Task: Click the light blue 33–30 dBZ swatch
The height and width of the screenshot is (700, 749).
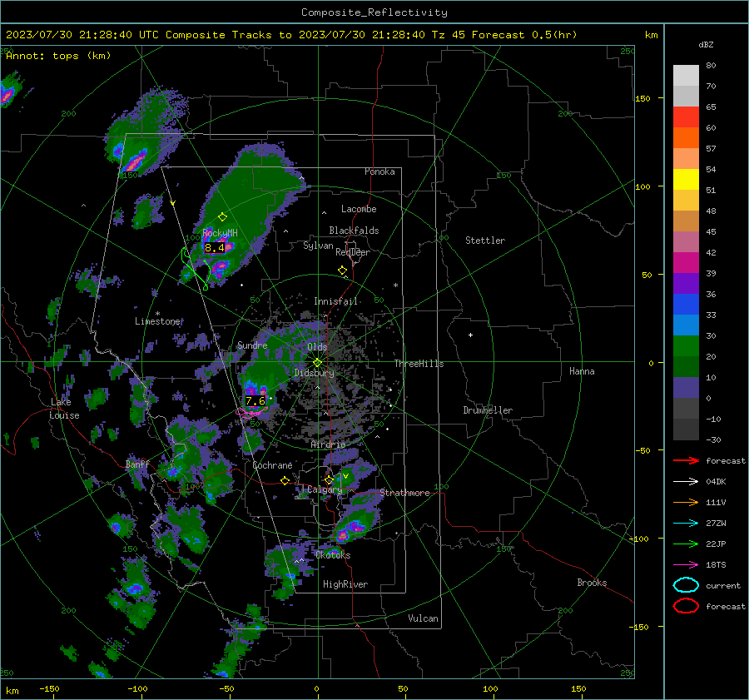Action: (x=686, y=325)
